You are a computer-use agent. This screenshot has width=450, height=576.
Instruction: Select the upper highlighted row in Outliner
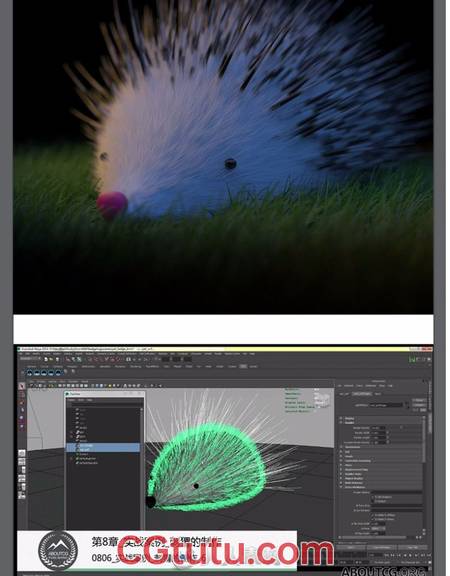[103, 445]
